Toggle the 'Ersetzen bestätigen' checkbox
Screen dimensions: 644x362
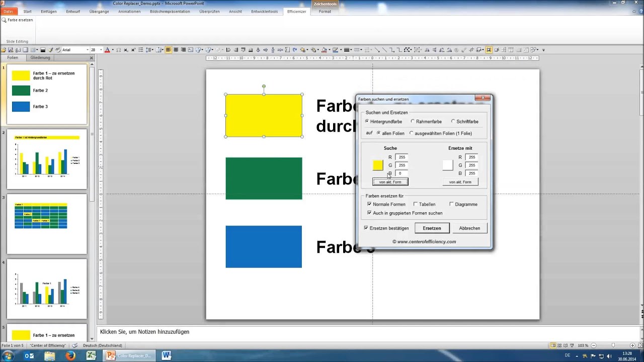point(366,228)
